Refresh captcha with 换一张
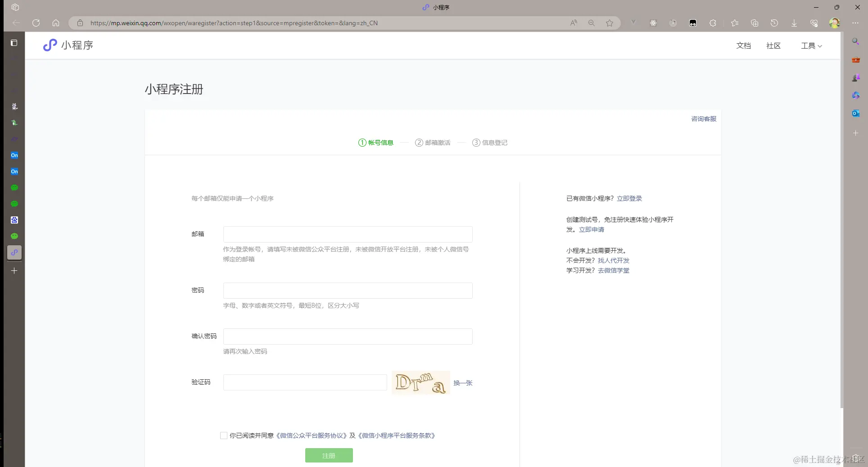The image size is (868, 467). [x=463, y=383]
